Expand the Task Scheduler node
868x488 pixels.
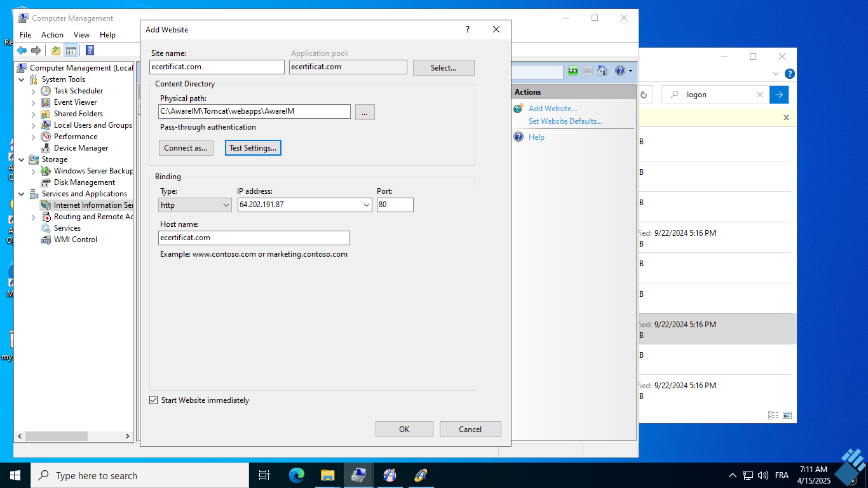[x=34, y=91]
